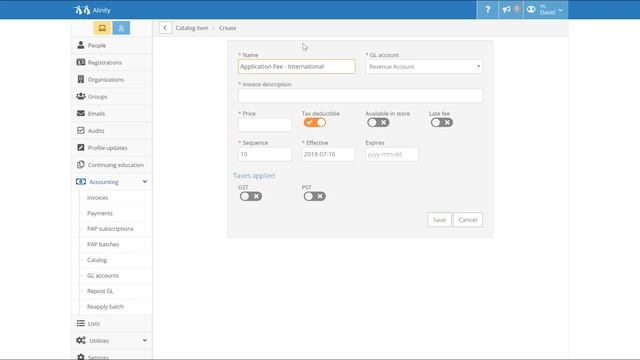The image size is (640, 360).
Task: Open the help question mark icon
Action: pyautogui.click(x=487, y=9)
